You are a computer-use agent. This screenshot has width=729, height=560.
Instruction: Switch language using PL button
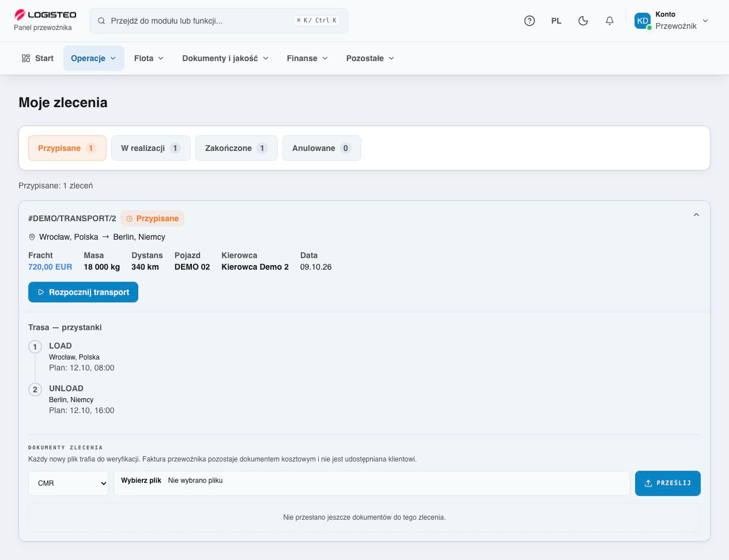pyautogui.click(x=556, y=21)
